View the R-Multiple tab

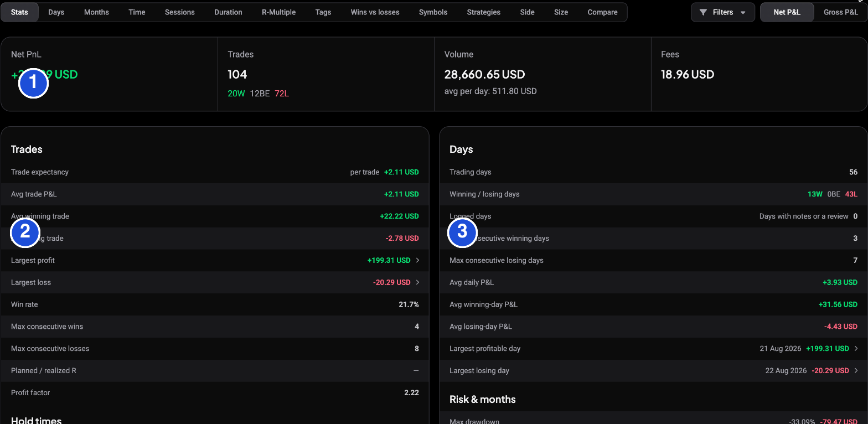pyautogui.click(x=278, y=12)
